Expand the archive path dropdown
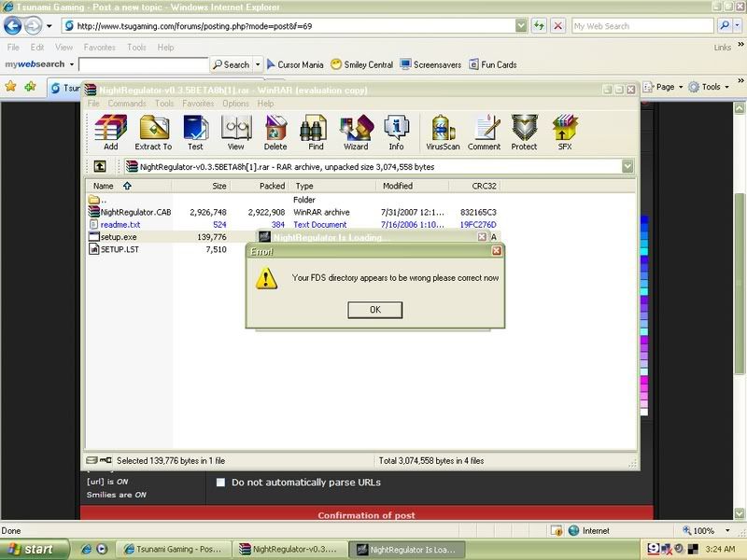The height and width of the screenshot is (560, 747). [628, 166]
